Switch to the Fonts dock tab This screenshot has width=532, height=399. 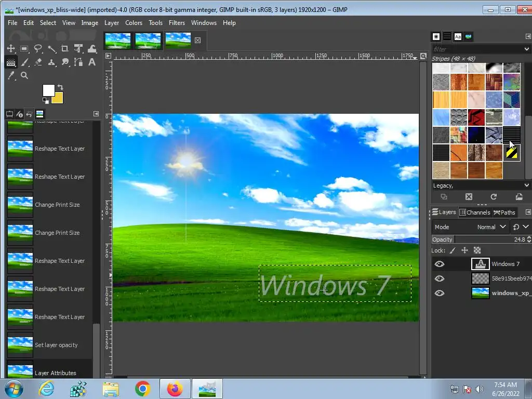tap(458, 37)
